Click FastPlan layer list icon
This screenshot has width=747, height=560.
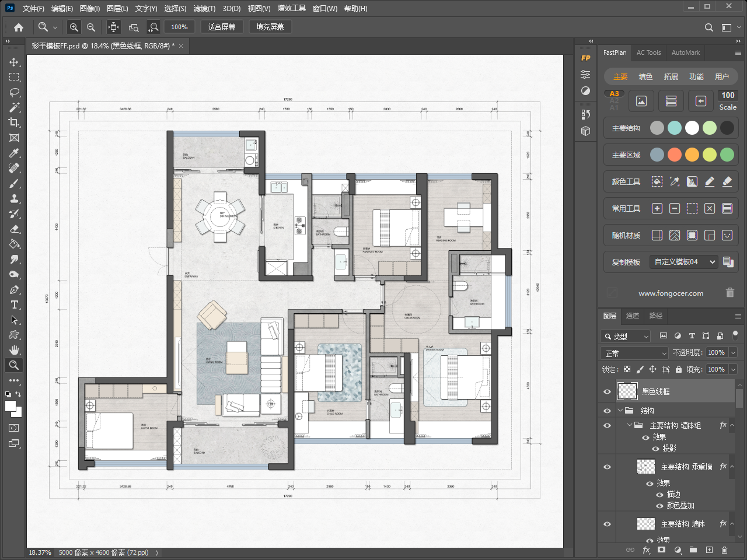click(671, 101)
